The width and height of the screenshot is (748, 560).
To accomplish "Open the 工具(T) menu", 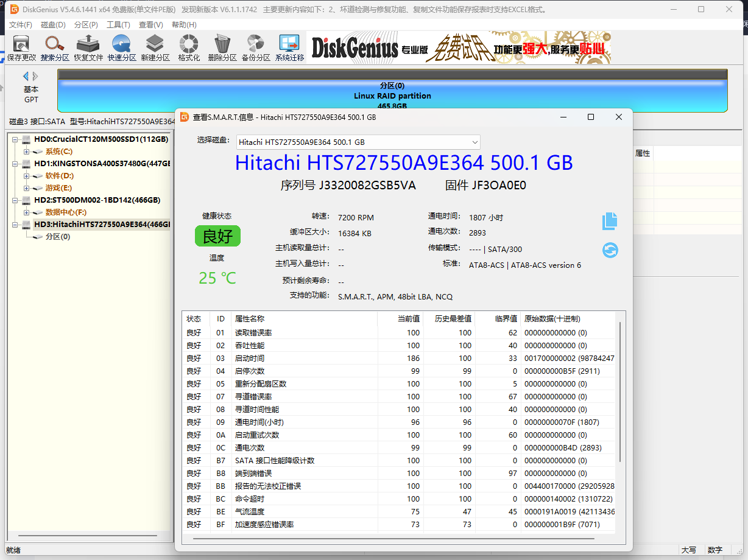I will (118, 25).
